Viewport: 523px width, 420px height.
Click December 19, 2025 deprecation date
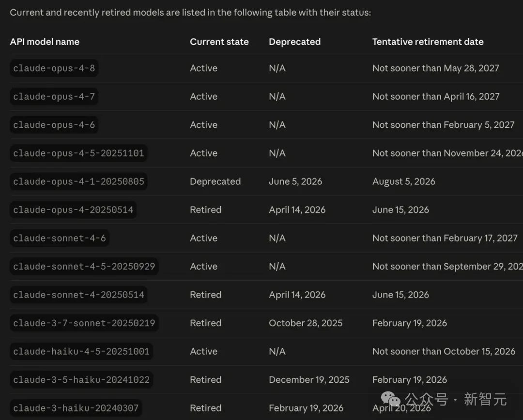(309, 380)
